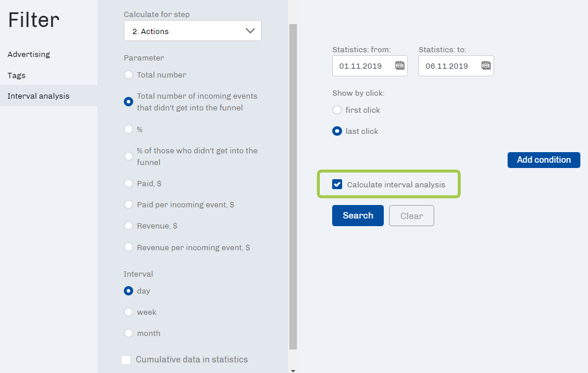Set interval to week

tap(129, 312)
